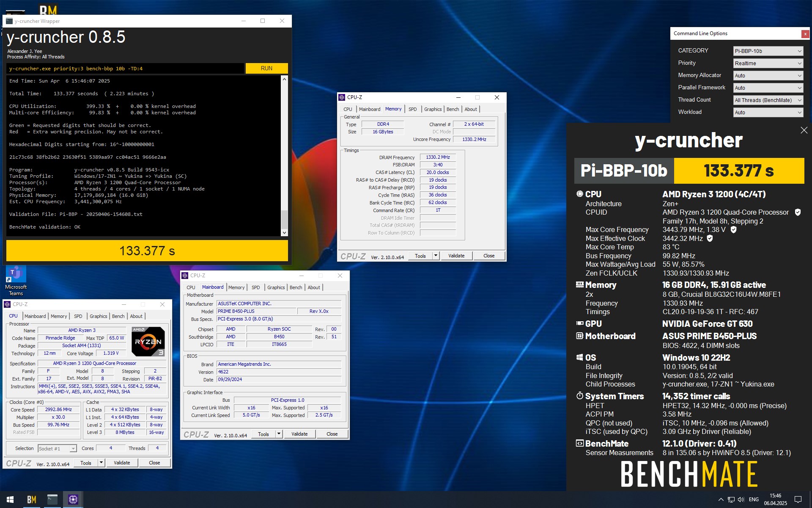Click the y-cruncher command line input field
812x508 pixels.
point(125,68)
